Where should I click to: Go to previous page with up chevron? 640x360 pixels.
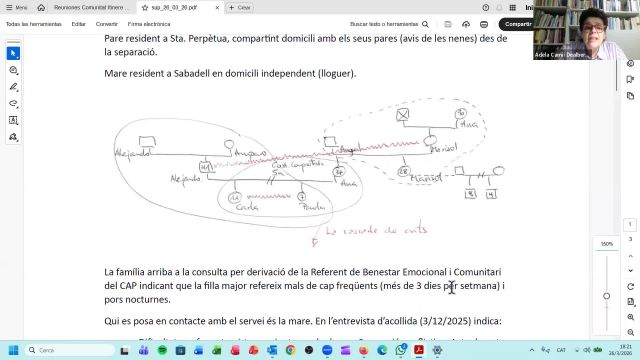click(x=630, y=256)
